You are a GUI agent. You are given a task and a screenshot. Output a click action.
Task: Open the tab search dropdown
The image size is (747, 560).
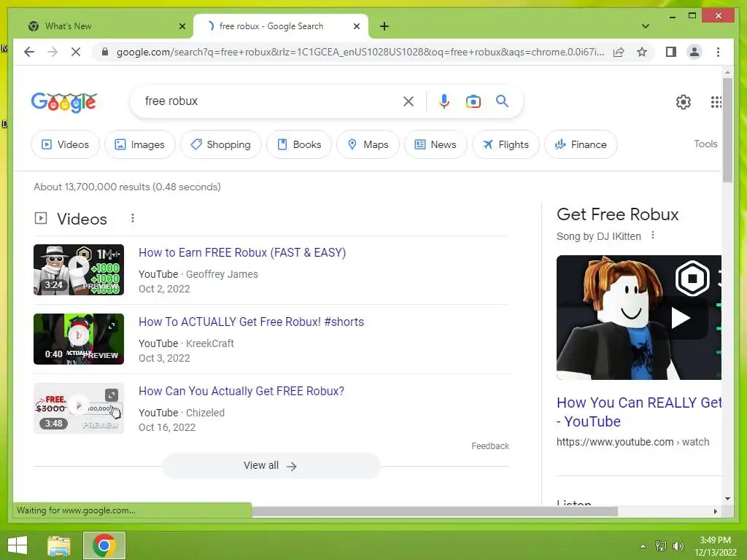click(x=645, y=26)
